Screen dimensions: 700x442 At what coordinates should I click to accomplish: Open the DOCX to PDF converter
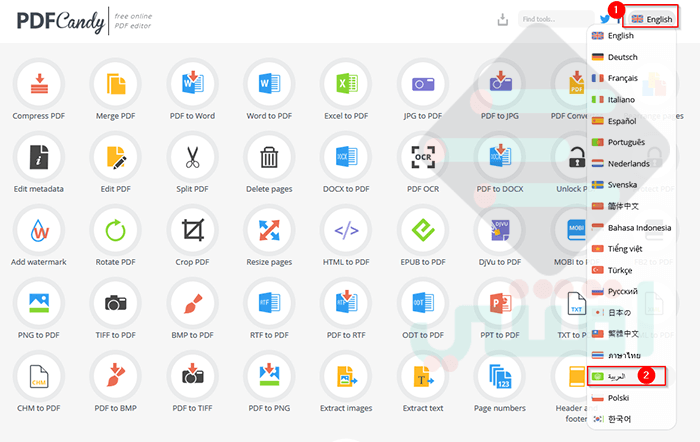click(x=346, y=158)
